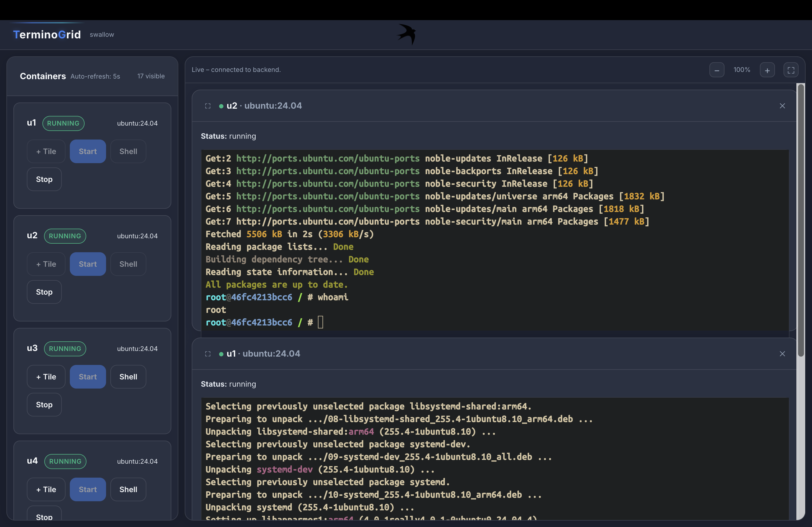Expand the u2 tile maximize icon

click(x=208, y=106)
